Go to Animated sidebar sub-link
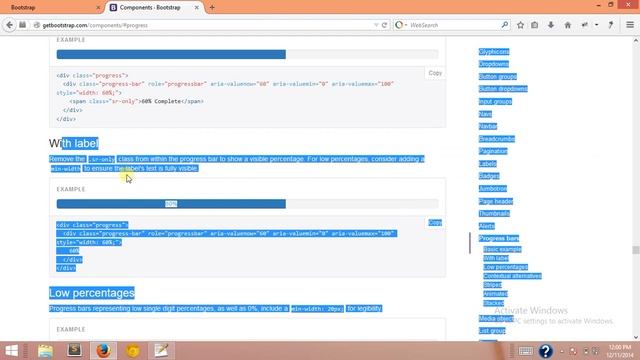This screenshot has height=360, width=640. (495, 294)
